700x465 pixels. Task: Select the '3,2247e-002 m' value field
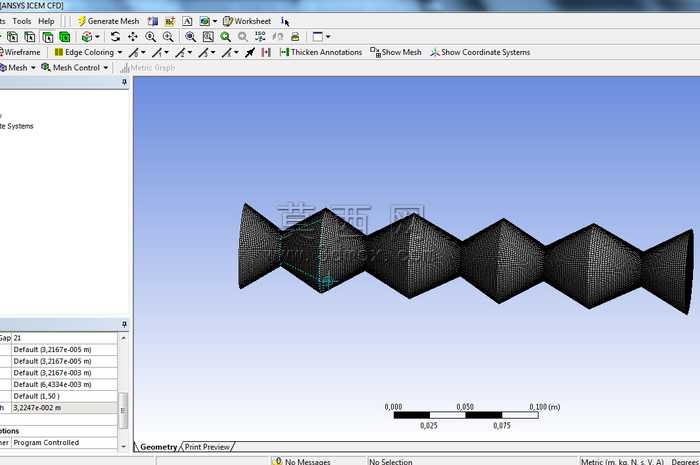(x=65, y=408)
